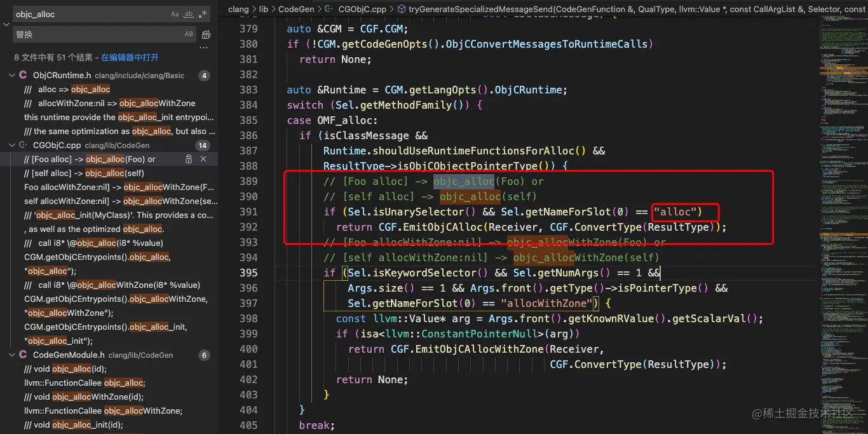This screenshot has width=868, height=434.
Task: Open result 'allocWithZone:nil => objc_allocWithZone'
Action: click(x=109, y=103)
